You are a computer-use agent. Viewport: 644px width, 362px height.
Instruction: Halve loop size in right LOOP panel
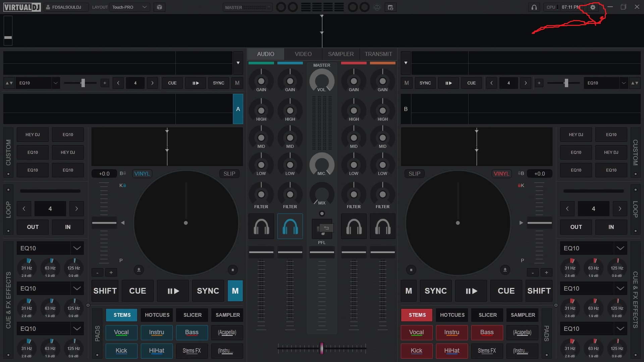click(x=567, y=208)
